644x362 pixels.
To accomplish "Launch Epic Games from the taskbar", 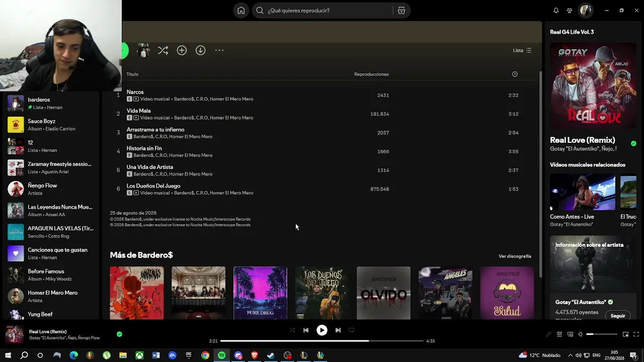I will 189,355.
